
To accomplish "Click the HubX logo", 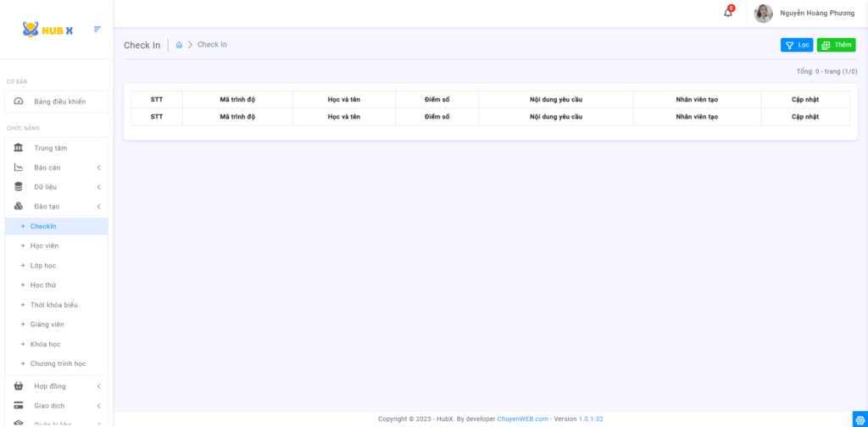I will coord(47,30).
